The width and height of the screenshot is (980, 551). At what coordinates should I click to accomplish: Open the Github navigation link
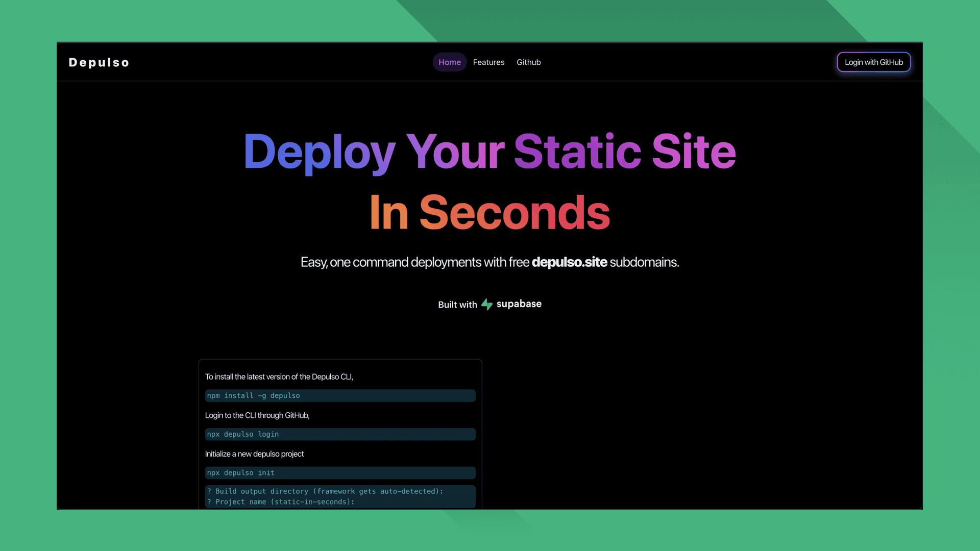(528, 62)
